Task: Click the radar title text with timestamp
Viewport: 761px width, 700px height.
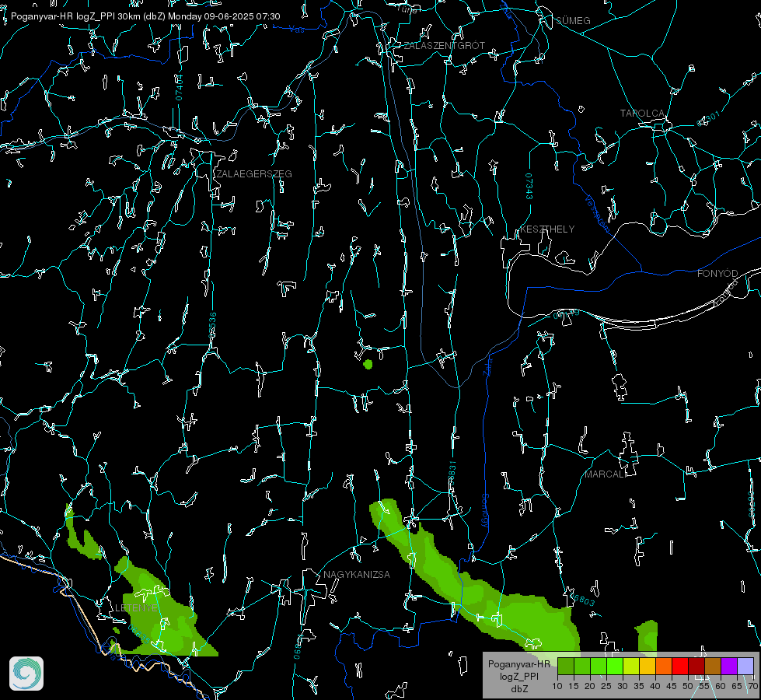Action: point(145,16)
